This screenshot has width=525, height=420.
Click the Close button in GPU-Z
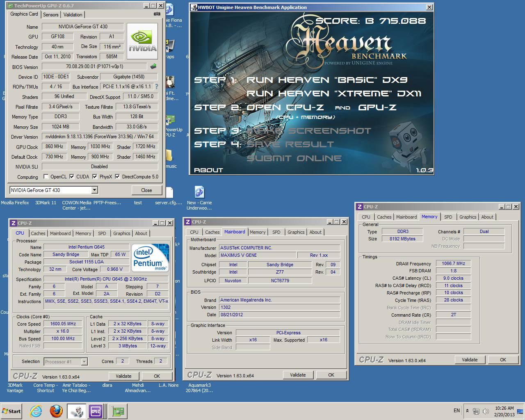pyautogui.click(x=146, y=190)
